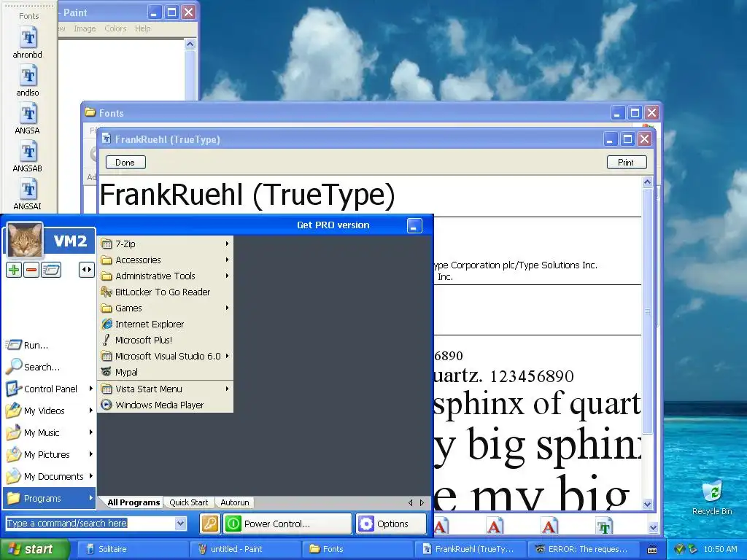Expand the Control Panel submenu arrow
The width and height of the screenshot is (747, 560).
[90, 389]
